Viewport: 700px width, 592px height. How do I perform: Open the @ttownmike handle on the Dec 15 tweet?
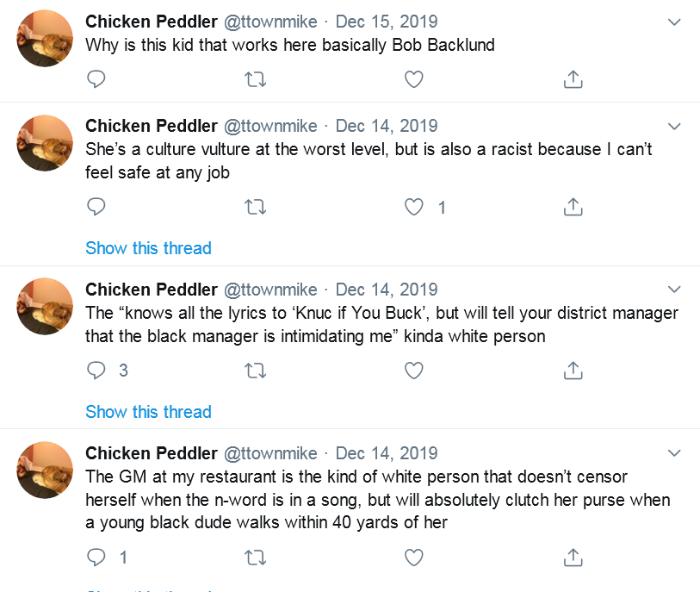[270, 22]
